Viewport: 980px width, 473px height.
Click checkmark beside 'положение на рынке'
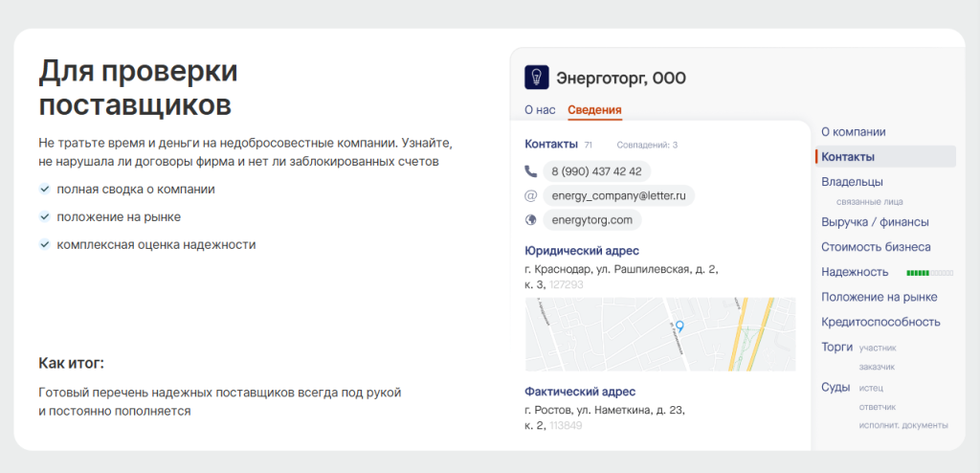[x=44, y=217]
